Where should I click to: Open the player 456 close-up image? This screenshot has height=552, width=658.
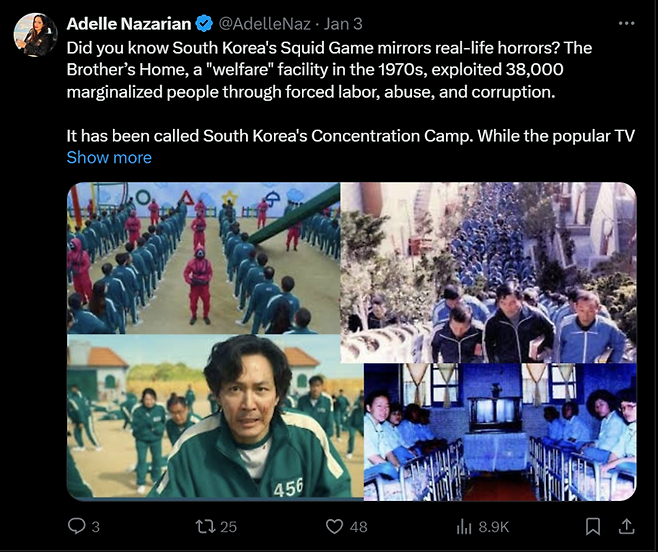215,417
